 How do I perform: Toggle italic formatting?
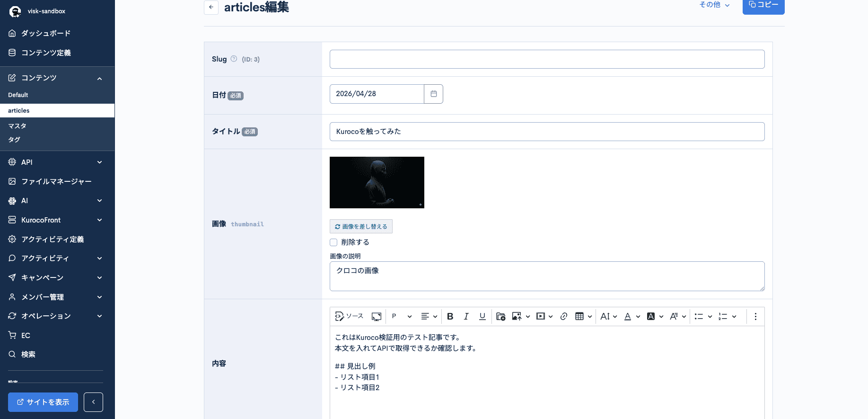point(466,316)
